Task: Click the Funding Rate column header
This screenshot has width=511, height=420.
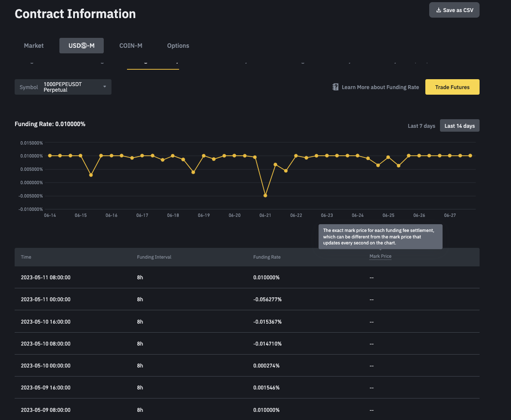Action: [x=267, y=257]
